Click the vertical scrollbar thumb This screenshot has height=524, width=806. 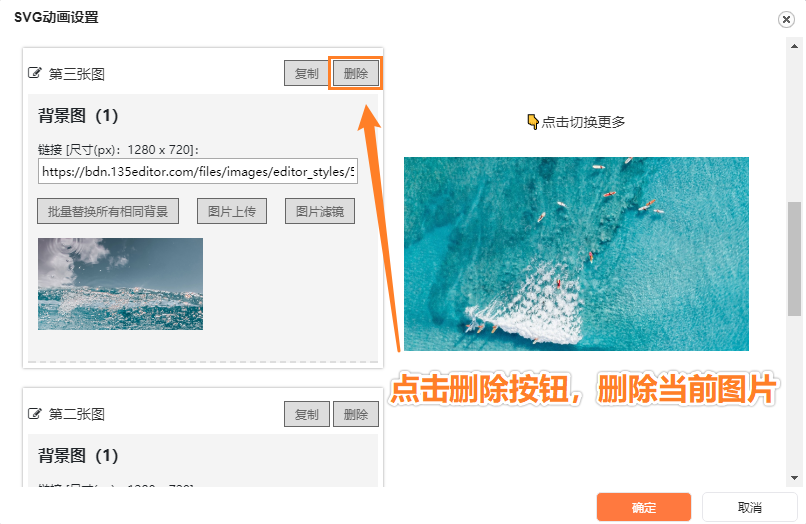tap(794, 259)
